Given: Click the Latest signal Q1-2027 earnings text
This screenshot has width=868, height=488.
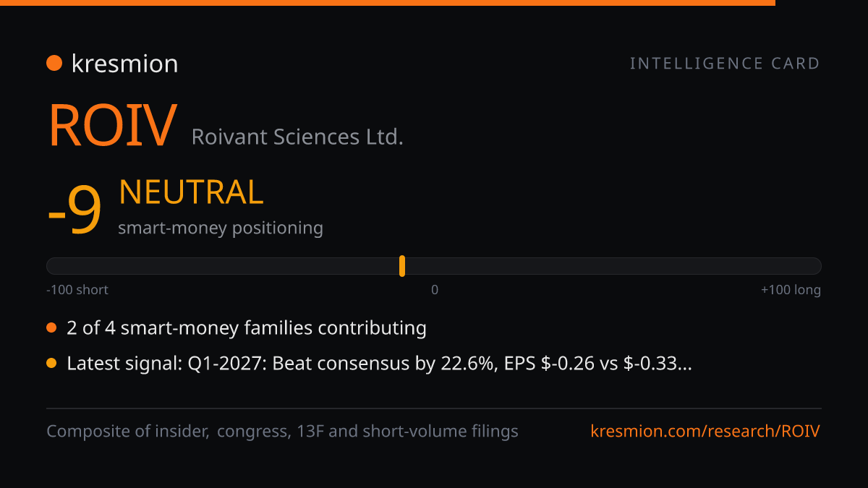Looking at the screenshot, I should pyautogui.click(x=379, y=364).
